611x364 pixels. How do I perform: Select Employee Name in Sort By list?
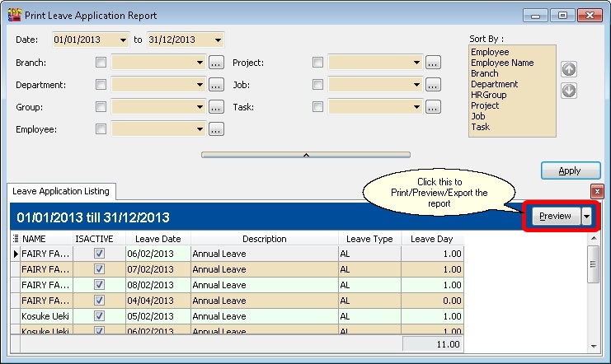point(502,63)
